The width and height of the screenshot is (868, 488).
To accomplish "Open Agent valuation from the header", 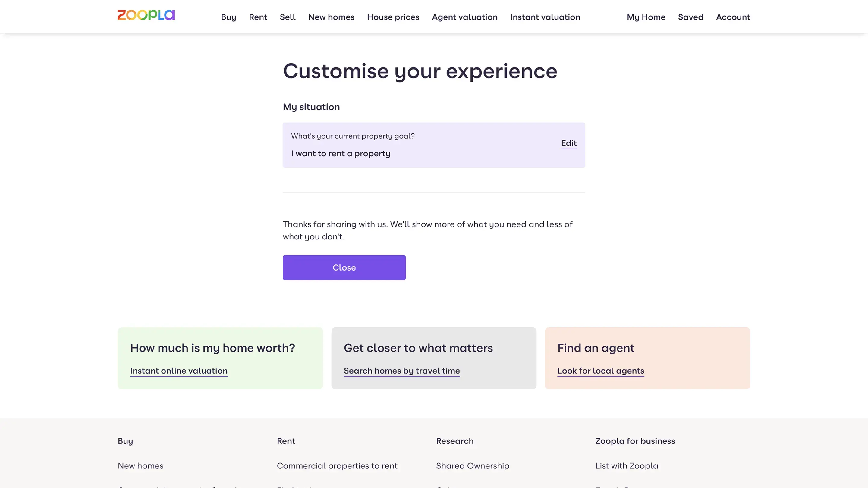I will 464,17.
